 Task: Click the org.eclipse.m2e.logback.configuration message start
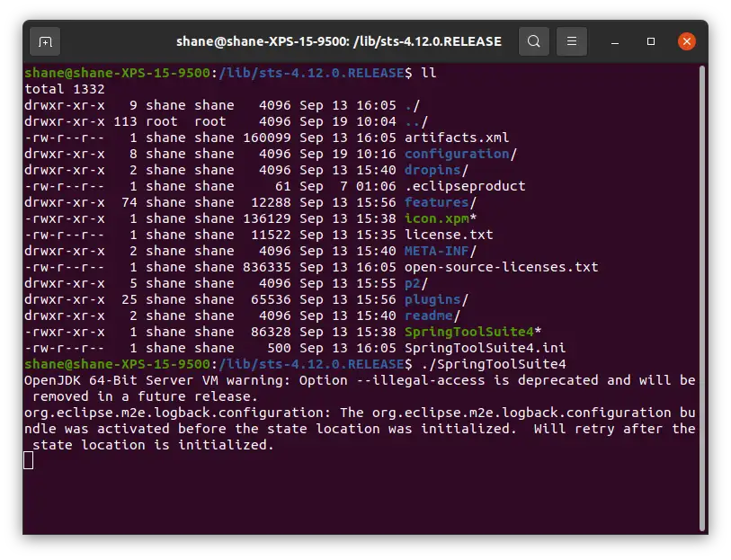pyautogui.click(x=177, y=413)
